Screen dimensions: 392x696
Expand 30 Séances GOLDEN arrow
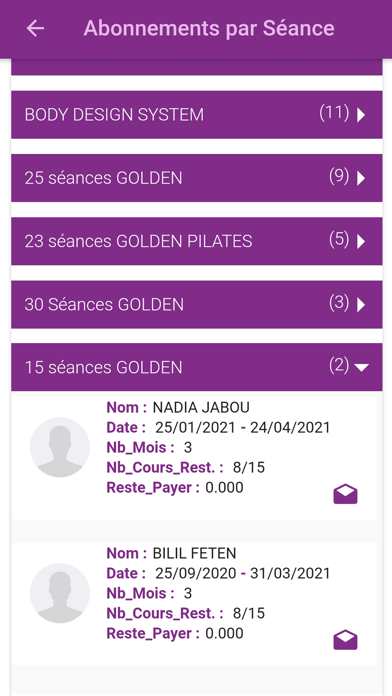coord(361,304)
